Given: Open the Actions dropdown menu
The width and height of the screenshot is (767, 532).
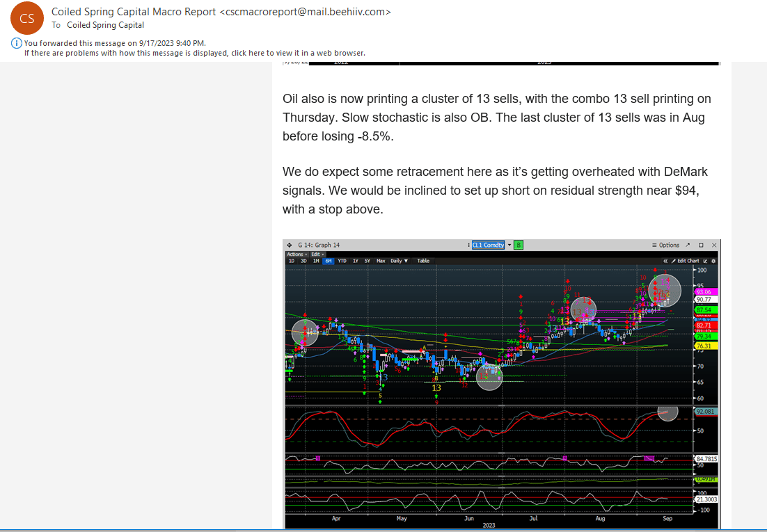Looking at the screenshot, I should [297, 255].
